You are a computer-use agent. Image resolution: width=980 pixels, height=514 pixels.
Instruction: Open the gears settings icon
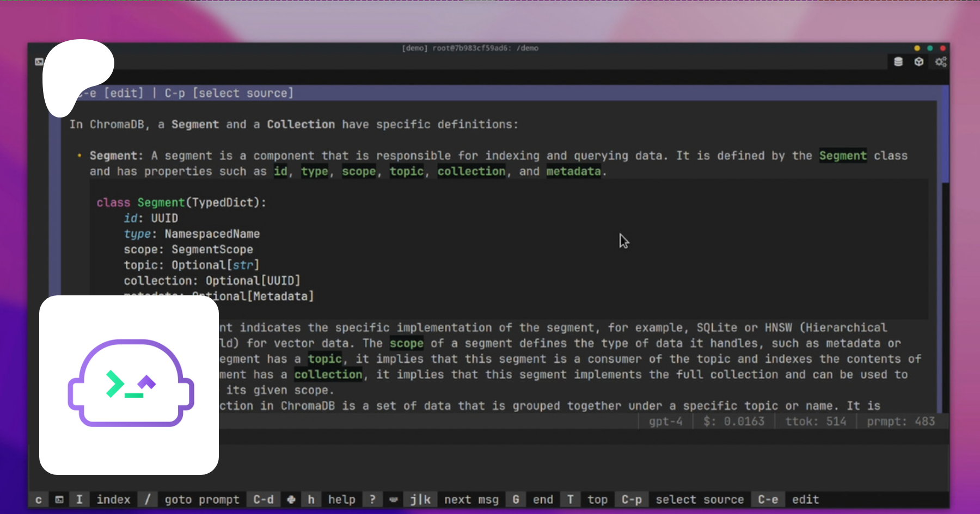941,62
